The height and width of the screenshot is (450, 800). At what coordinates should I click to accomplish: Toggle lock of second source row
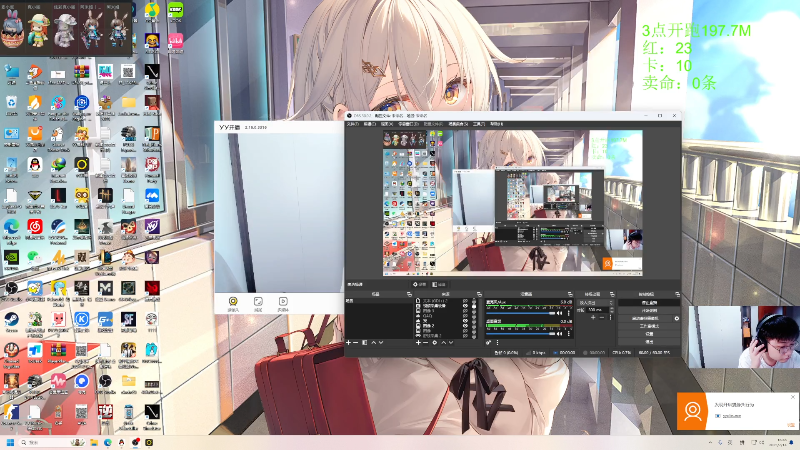tap(474, 306)
